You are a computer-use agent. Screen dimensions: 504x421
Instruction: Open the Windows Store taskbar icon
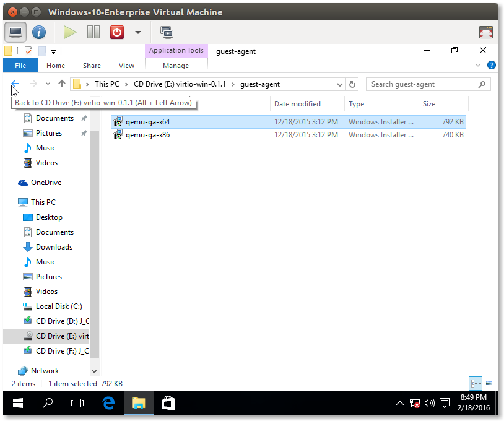[x=168, y=403]
